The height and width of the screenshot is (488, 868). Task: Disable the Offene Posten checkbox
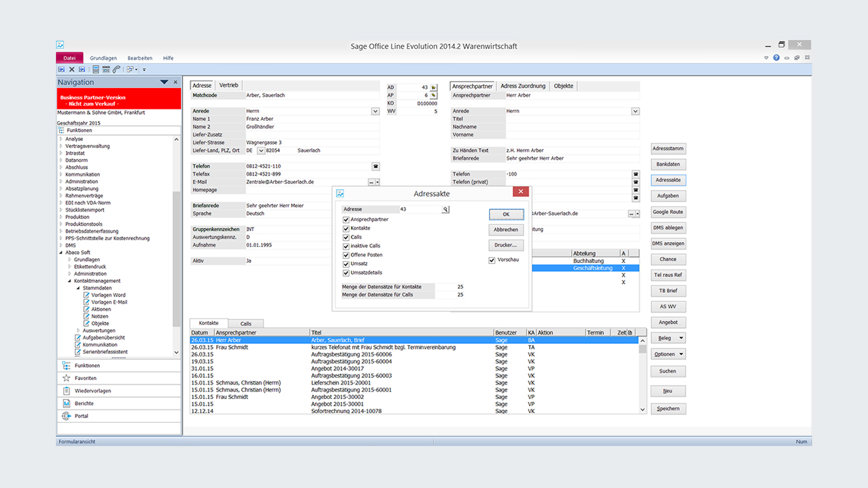click(x=346, y=255)
